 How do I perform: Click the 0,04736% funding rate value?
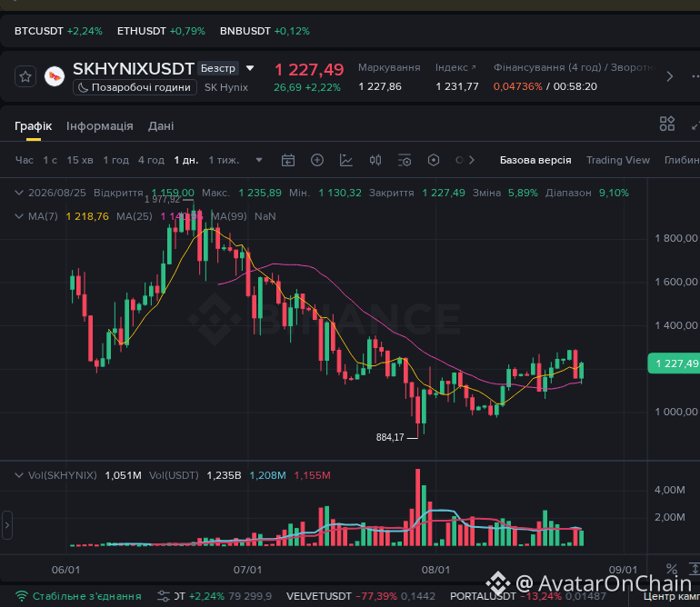(518, 86)
